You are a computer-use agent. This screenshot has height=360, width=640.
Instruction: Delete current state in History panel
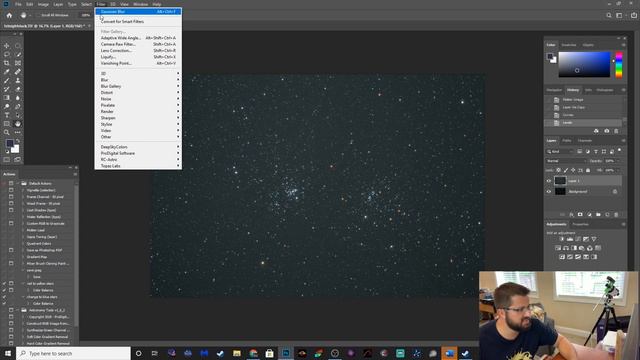(616, 131)
